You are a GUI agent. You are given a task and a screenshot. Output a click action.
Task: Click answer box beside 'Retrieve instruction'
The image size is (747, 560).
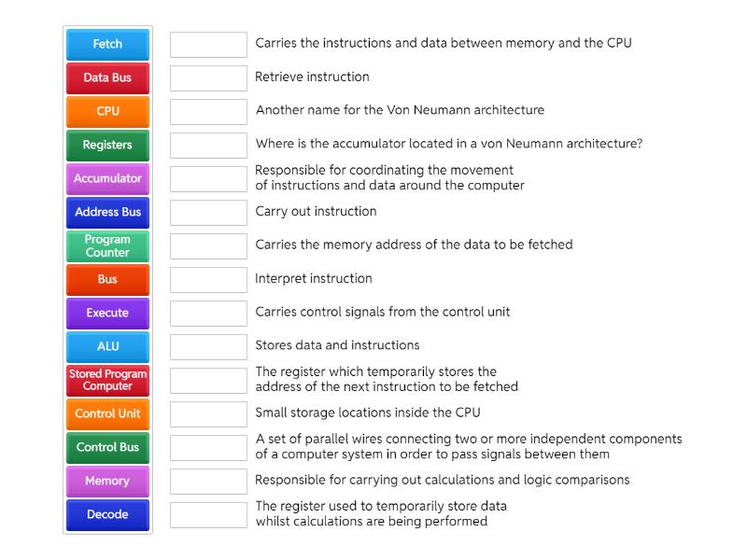click(x=208, y=78)
